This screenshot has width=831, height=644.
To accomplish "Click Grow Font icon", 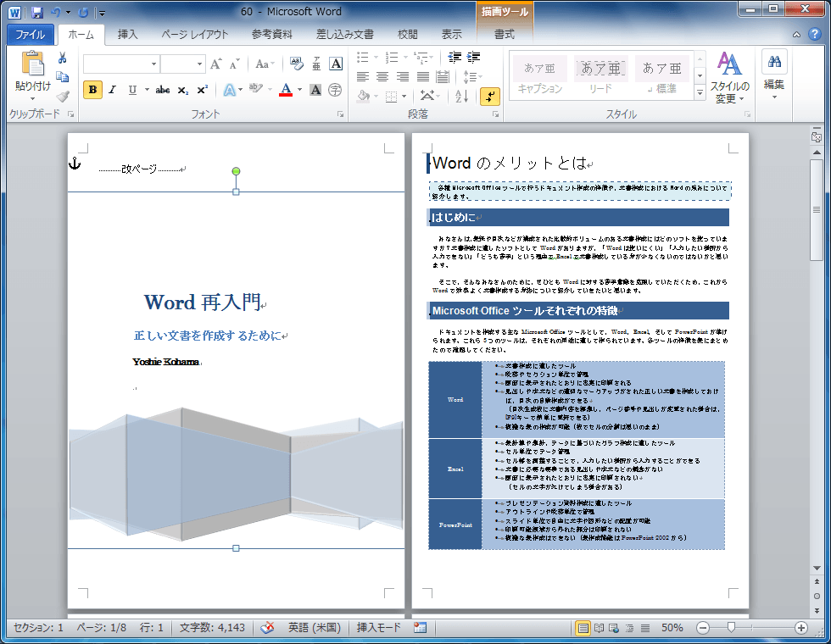I will (215, 64).
